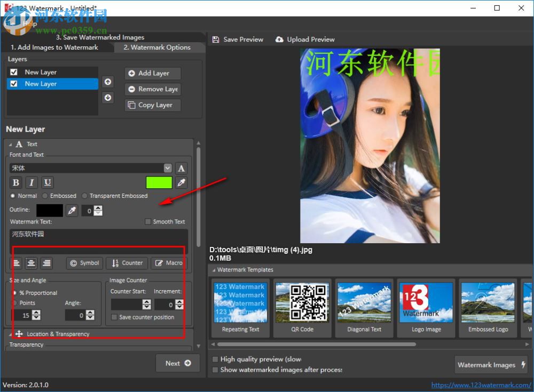
Task: Pick text color with the eyedropper tool
Action: (x=180, y=182)
